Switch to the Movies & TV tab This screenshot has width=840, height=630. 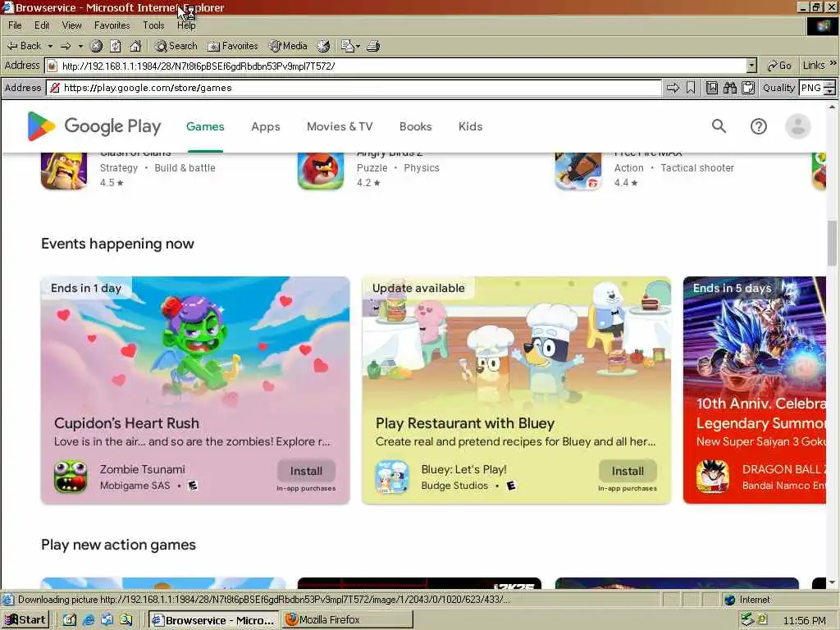pos(340,126)
